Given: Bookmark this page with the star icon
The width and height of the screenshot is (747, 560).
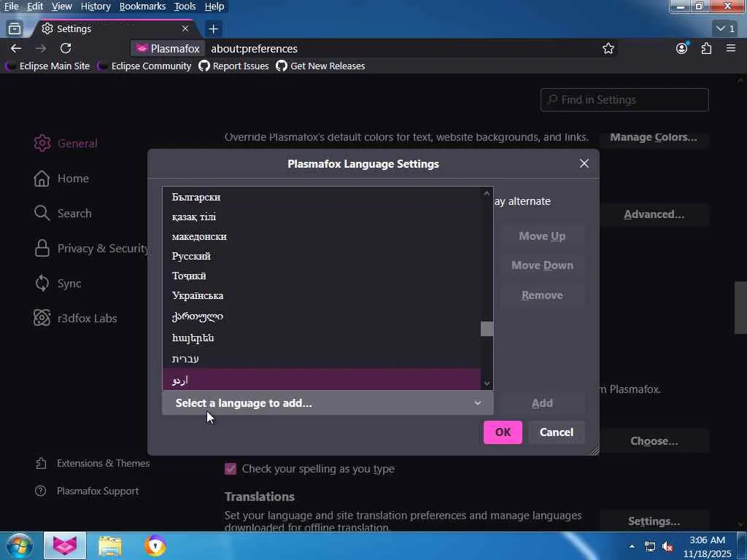Looking at the screenshot, I should coord(608,49).
